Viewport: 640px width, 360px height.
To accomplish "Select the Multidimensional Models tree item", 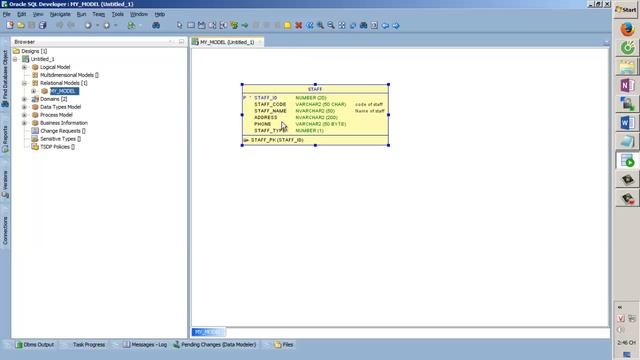I will [x=69, y=75].
